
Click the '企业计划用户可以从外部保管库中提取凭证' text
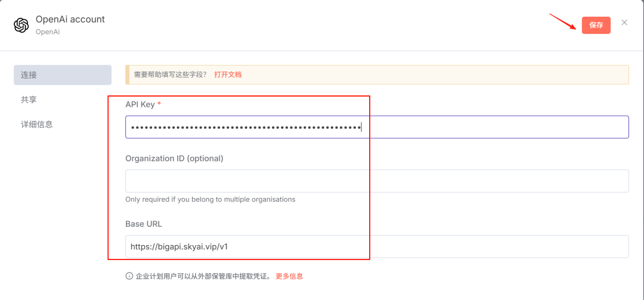[x=203, y=276]
